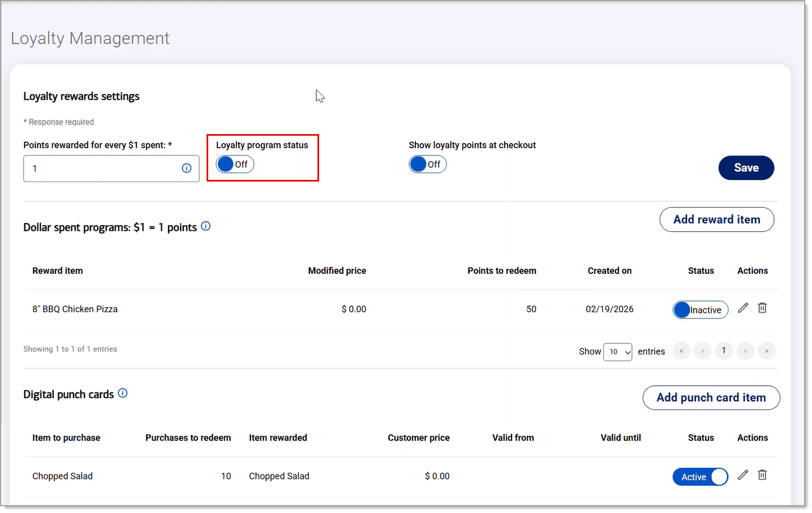
Task: Click the Loyalty Management page title
Action: (90, 38)
